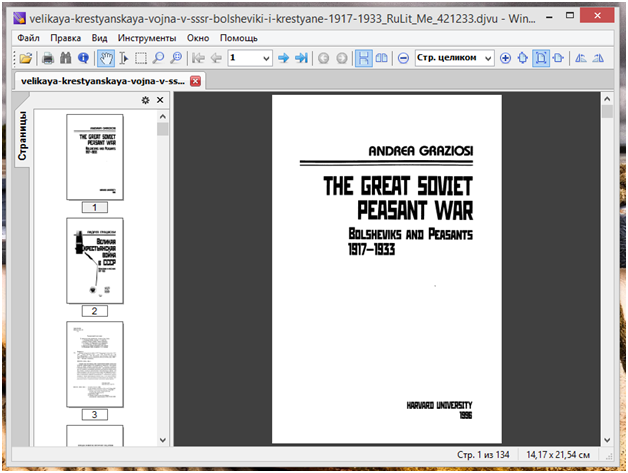The width and height of the screenshot is (628, 473).
Task: Rotate page clockwise icon
Action: tap(598, 58)
